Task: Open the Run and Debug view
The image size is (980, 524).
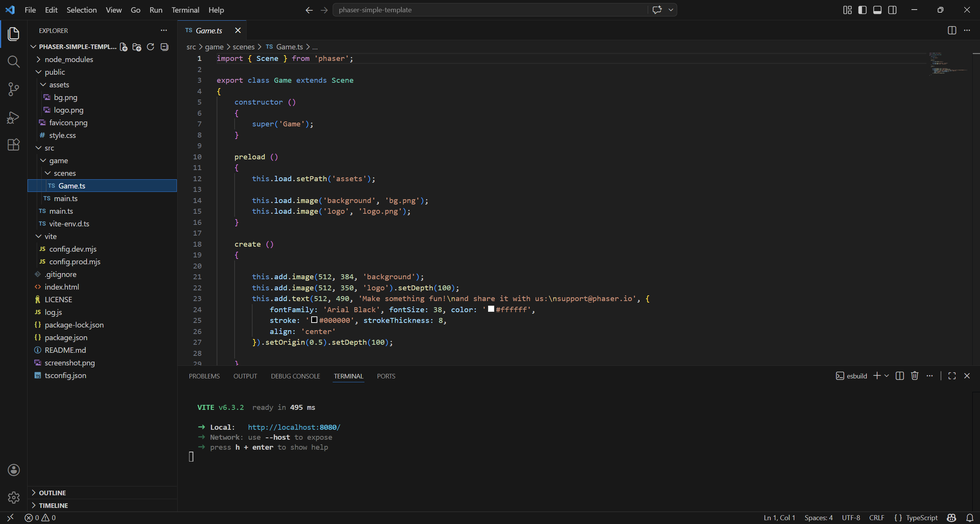Action: [x=13, y=117]
